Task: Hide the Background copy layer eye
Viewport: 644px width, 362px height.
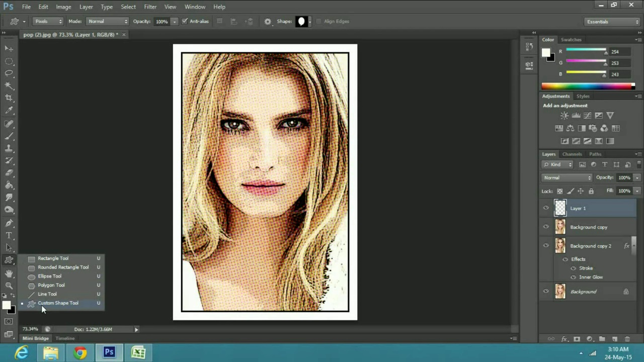Action: pyautogui.click(x=546, y=227)
